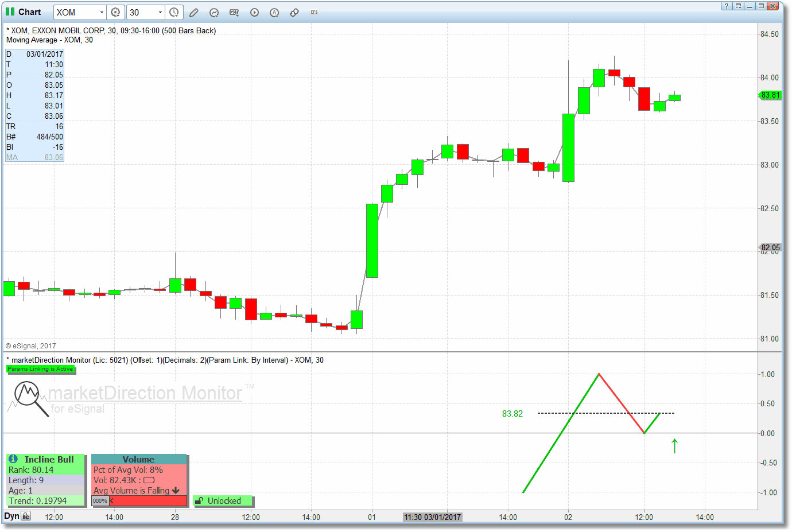Open the EFS scripts icon
Image resolution: width=792 pixels, height=532 pixels.
click(315, 12)
